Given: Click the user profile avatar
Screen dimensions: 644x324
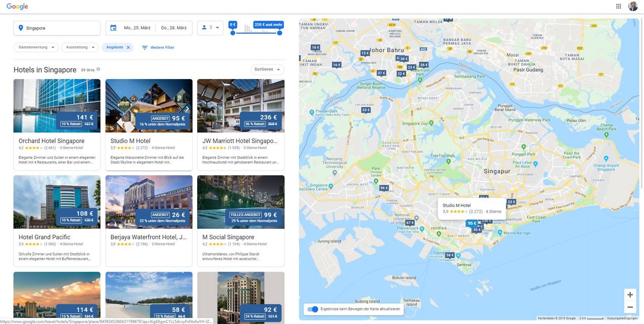Looking at the screenshot, I should click(632, 6).
